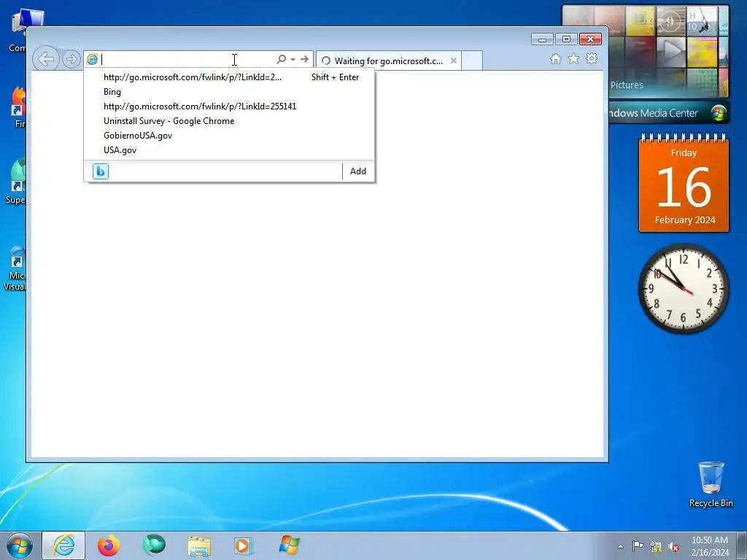747x560 pixels.
Task: Select suggestion with LinkId=255141
Action: (229, 106)
